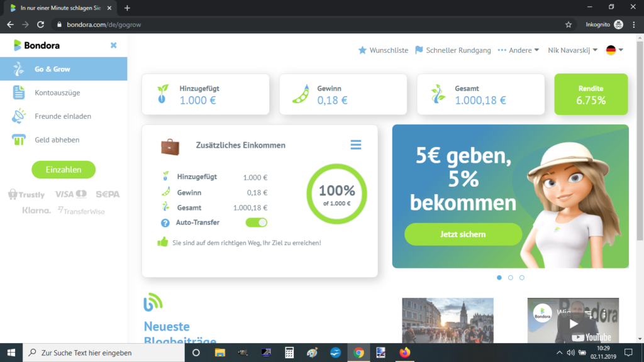The width and height of the screenshot is (644, 362).
Task: Click the Geld abheben ATM icon
Action: tap(18, 140)
